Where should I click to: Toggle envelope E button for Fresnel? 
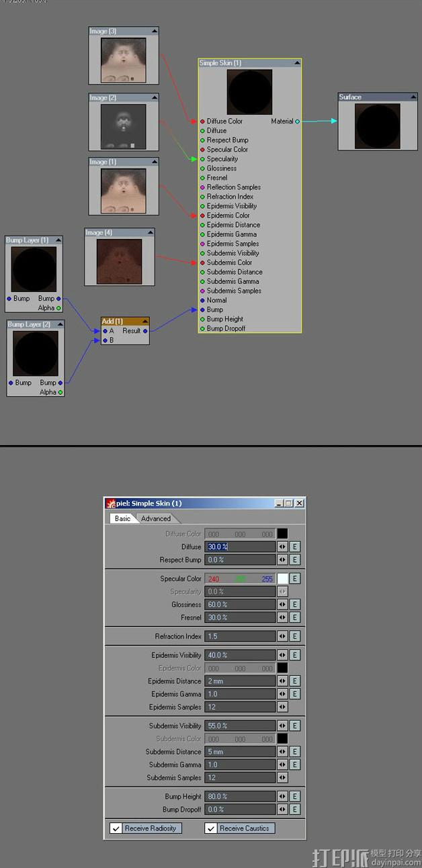pyautogui.click(x=294, y=618)
